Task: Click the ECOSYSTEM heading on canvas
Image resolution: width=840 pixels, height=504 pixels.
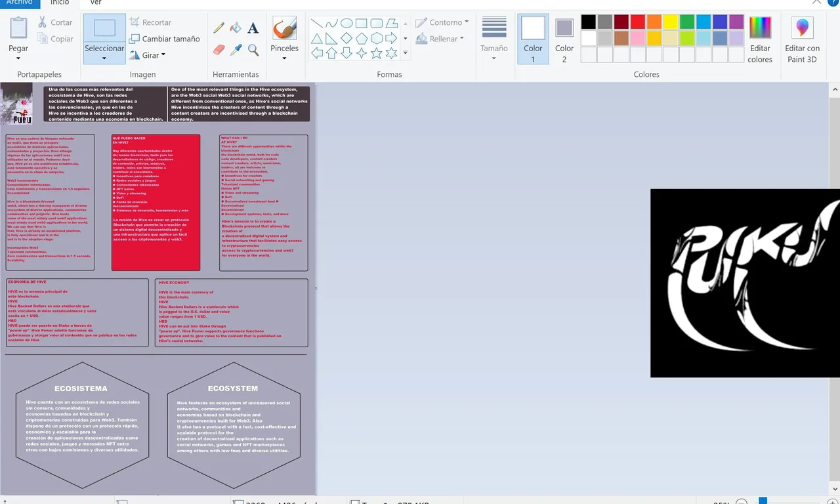Action: 233,388
